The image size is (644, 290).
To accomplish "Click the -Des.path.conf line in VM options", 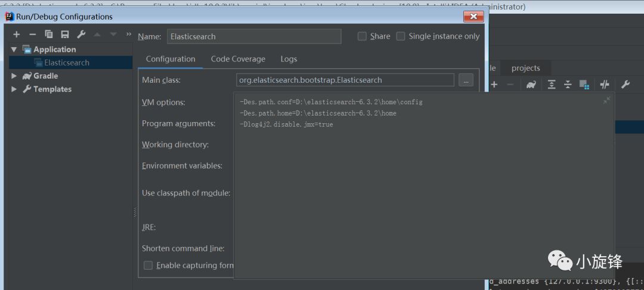I will click(331, 102).
